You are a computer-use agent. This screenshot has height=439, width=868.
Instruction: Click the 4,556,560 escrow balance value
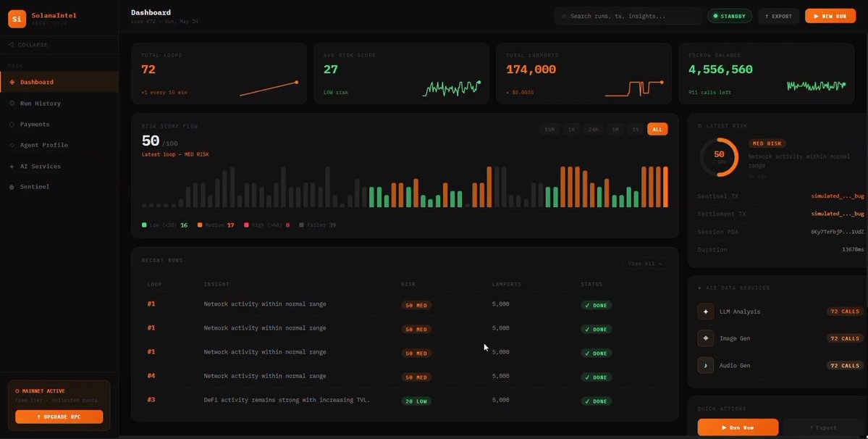pyautogui.click(x=720, y=70)
